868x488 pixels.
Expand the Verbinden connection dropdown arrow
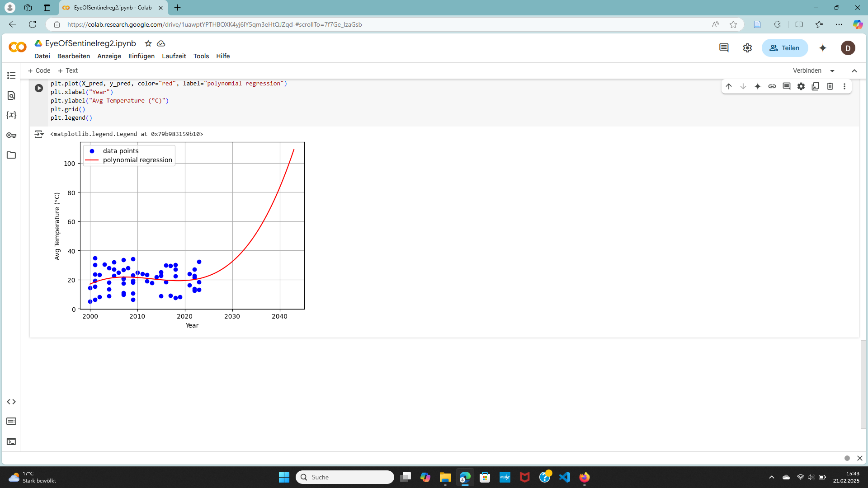click(832, 71)
